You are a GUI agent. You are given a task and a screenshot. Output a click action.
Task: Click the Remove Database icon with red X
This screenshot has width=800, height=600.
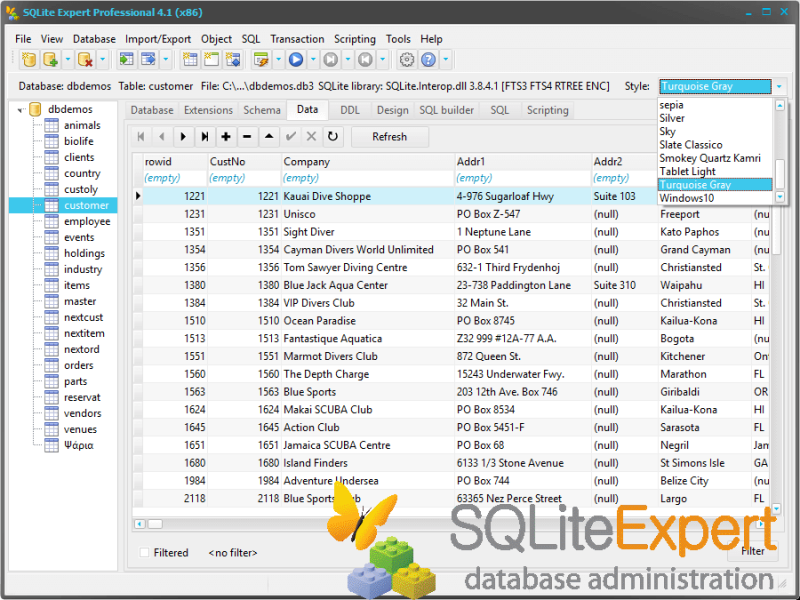[x=85, y=60]
